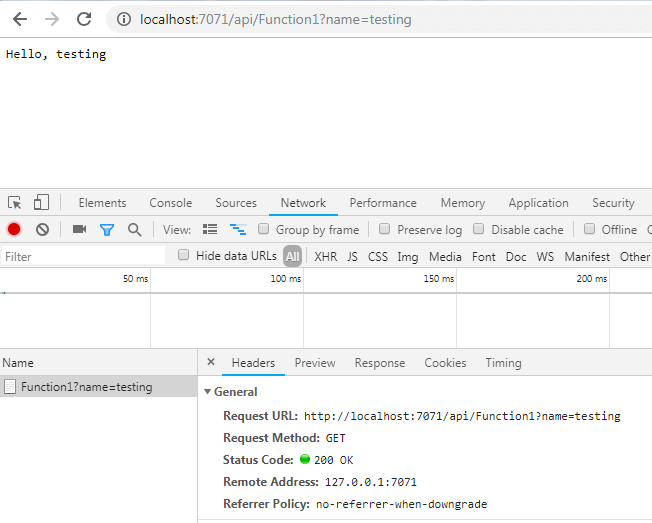Open the Sources tab
The height and width of the screenshot is (523, 652).
pos(236,203)
